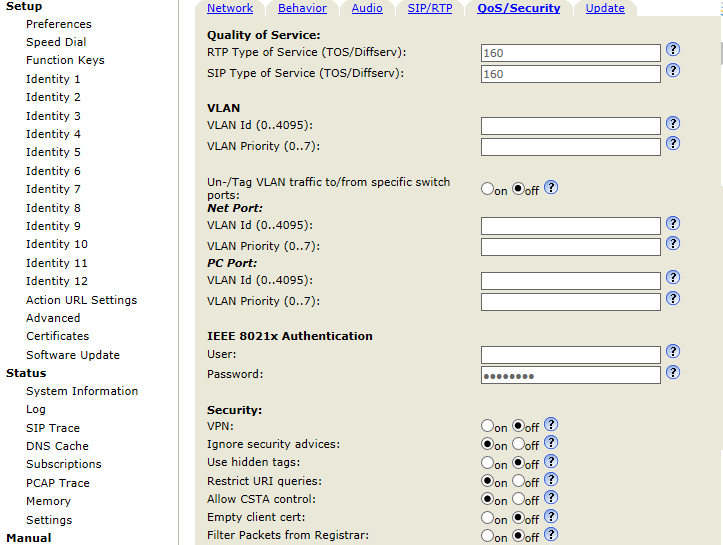Open help icon for Restrict URI queries
This screenshot has height=545, width=723.
[x=551, y=480]
